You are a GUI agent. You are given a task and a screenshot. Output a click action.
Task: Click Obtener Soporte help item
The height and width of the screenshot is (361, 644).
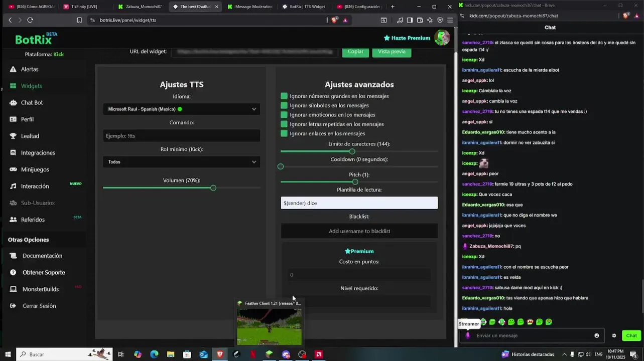[x=44, y=272]
